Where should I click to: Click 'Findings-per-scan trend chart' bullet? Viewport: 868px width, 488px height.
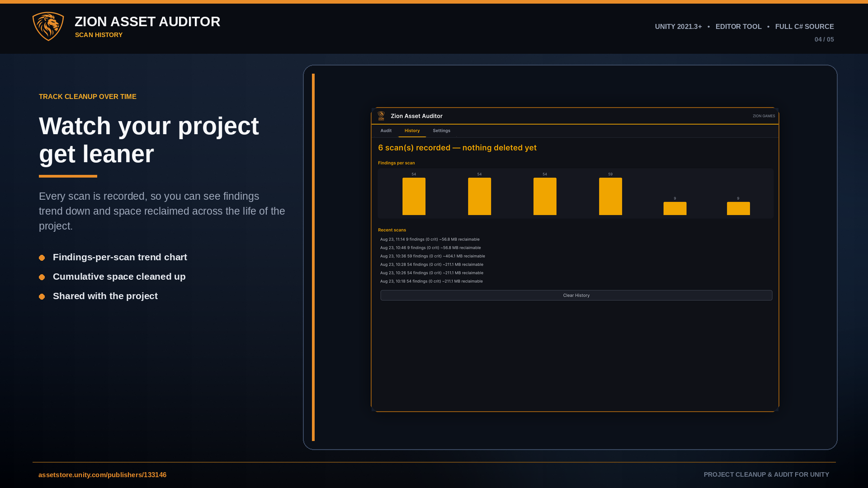click(x=120, y=257)
